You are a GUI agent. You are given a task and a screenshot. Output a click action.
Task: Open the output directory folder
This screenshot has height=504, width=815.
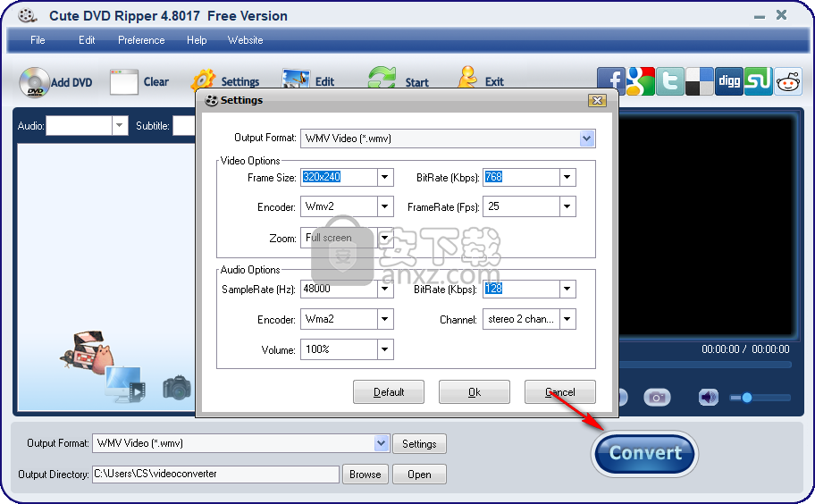tap(419, 474)
